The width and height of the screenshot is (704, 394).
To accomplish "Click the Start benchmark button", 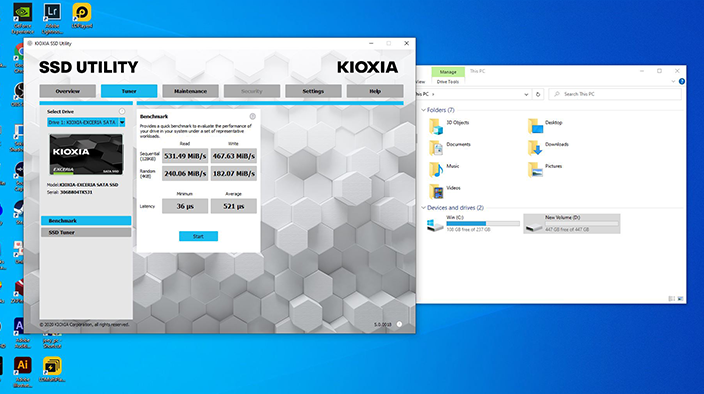I will pos(198,236).
